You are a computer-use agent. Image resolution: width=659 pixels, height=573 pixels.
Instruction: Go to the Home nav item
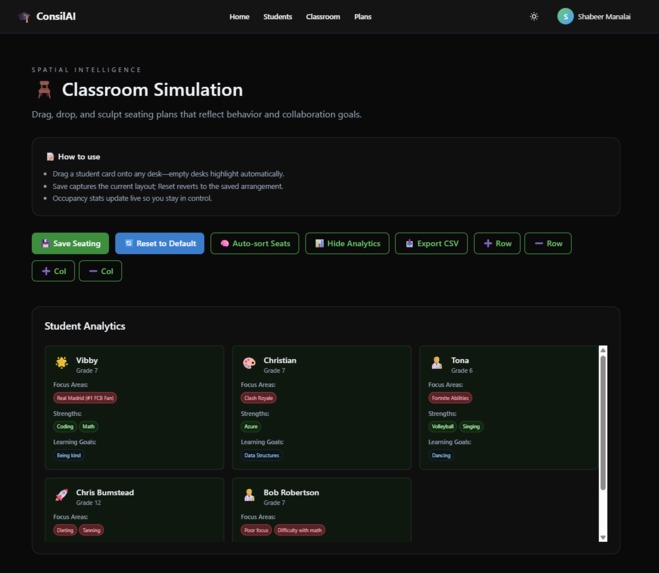(239, 17)
